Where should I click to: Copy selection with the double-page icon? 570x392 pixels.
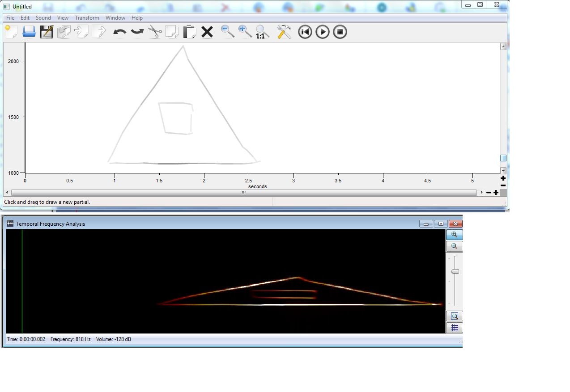pyautogui.click(x=172, y=32)
